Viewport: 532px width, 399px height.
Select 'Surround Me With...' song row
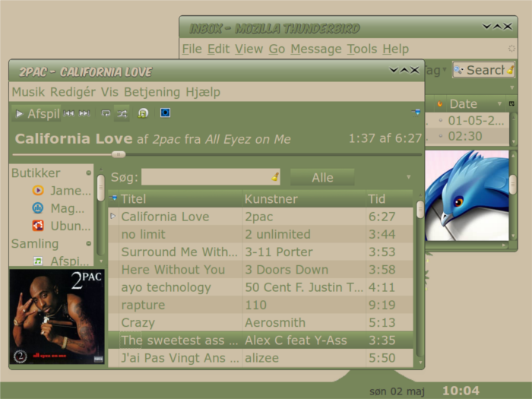[261, 252]
